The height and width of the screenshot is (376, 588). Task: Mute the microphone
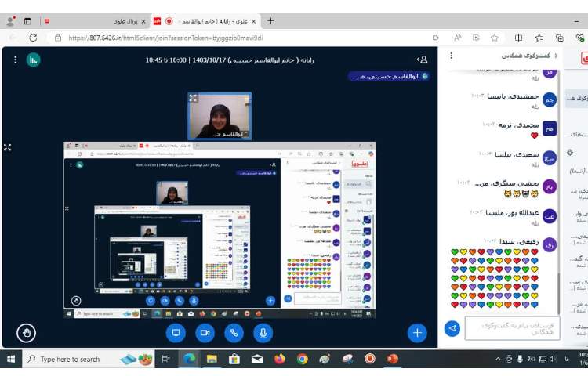click(x=263, y=332)
